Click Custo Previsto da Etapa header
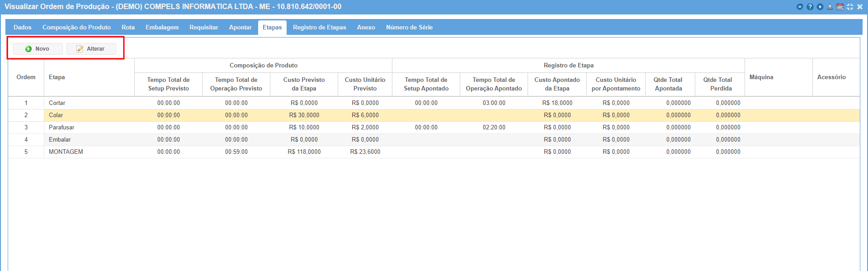Viewport: 868px width, 271px height. (304, 84)
